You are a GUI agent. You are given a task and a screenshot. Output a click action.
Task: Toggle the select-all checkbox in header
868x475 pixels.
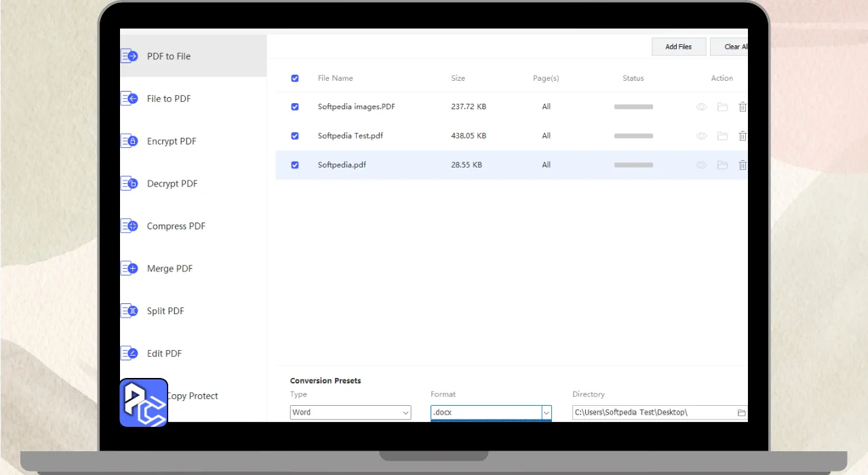coord(295,79)
